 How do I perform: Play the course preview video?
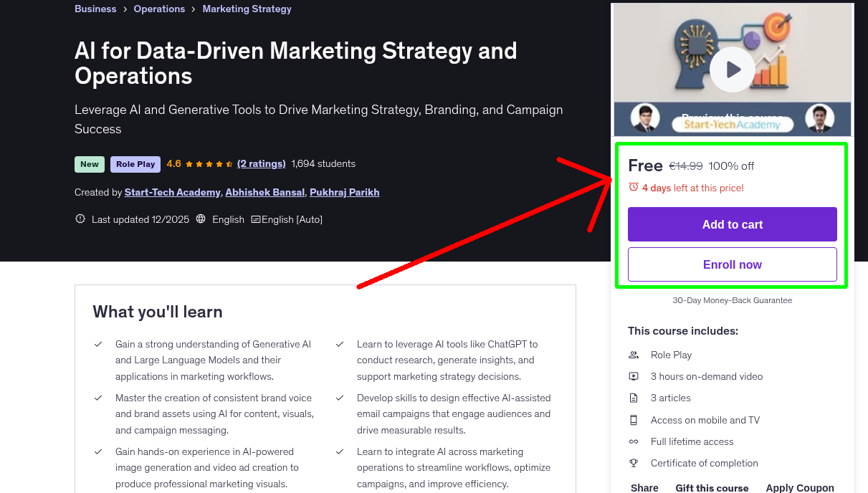point(732,69)
